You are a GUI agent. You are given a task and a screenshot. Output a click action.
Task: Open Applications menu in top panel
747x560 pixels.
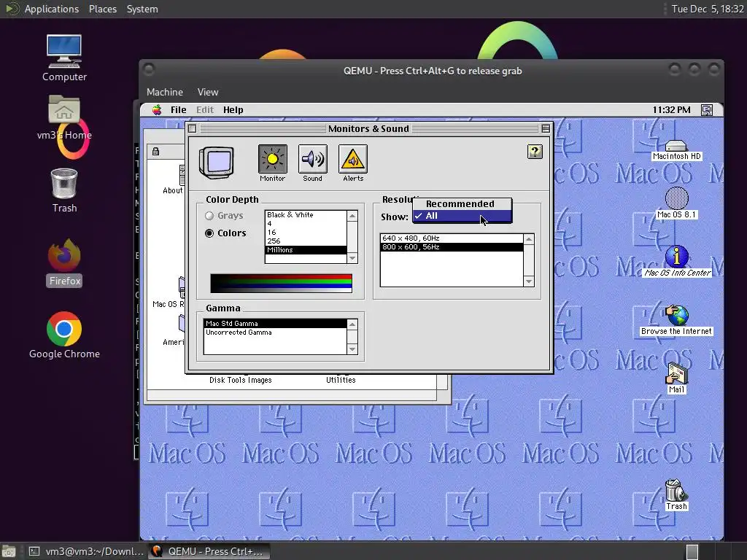click(52, 9)
